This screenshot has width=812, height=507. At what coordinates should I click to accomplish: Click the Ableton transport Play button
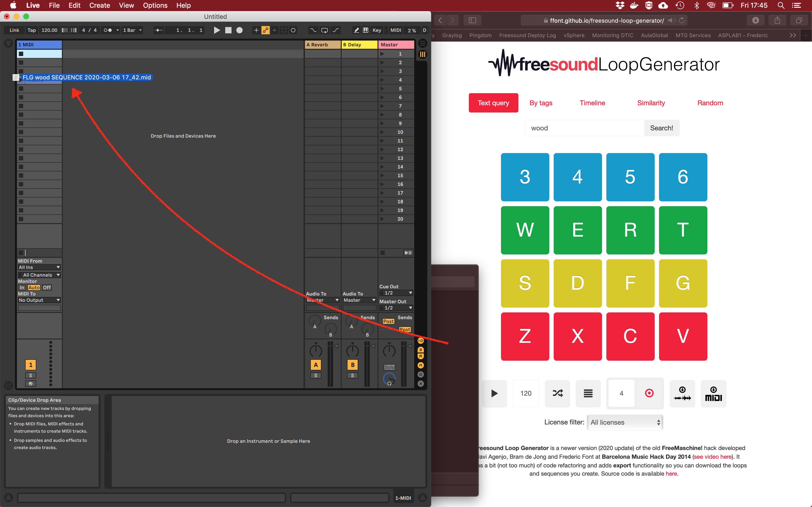(x=217, y=30)
